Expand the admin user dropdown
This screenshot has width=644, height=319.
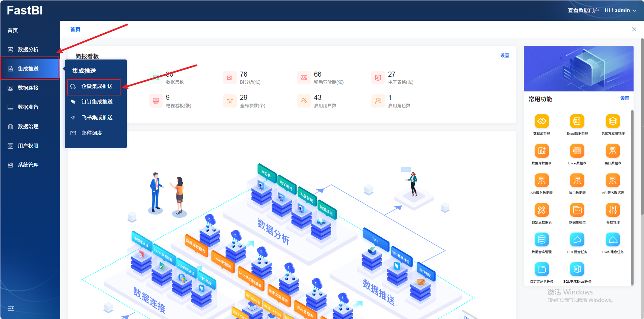coord(620,10)
